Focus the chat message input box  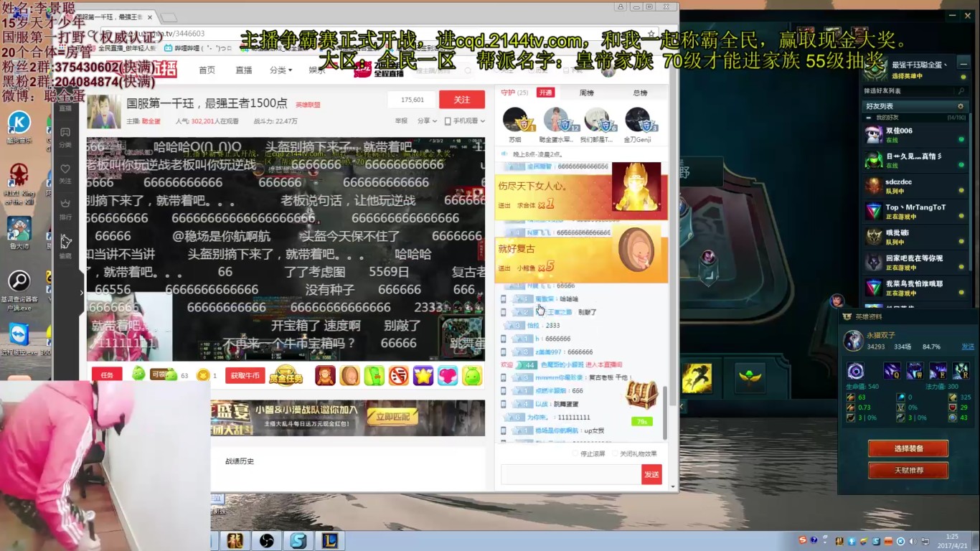tap(570, 474)
